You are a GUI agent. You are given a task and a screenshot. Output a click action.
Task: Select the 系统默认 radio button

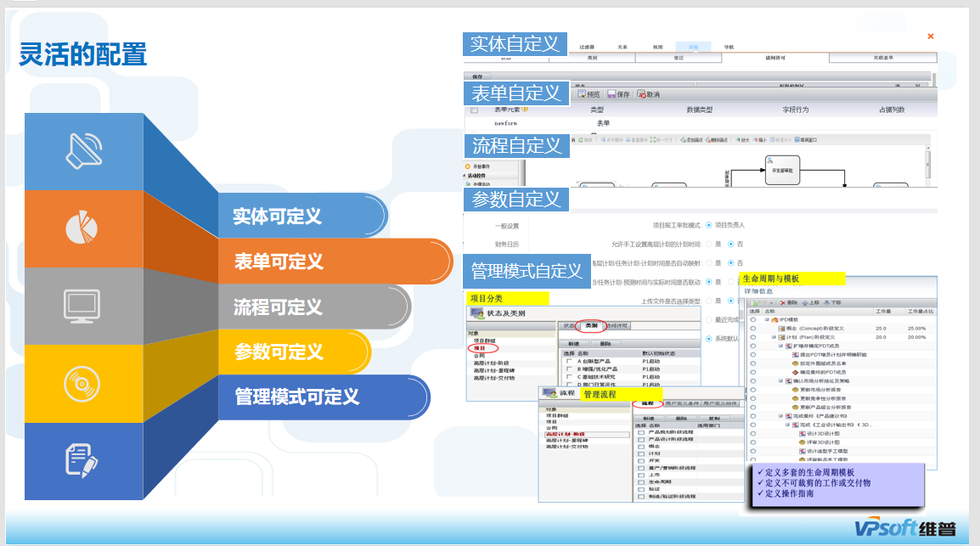pyautogui.click(x=709, y=339)
